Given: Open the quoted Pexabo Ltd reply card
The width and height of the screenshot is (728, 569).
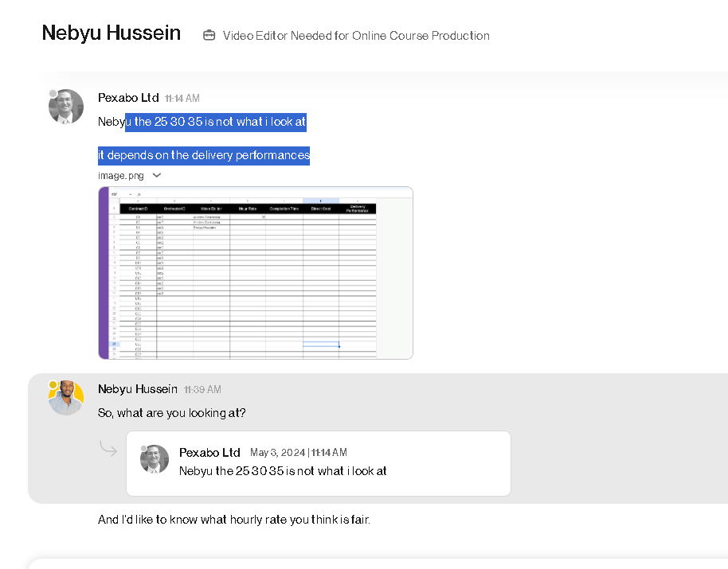Looking at the screenshot, I should pos(319,463).
